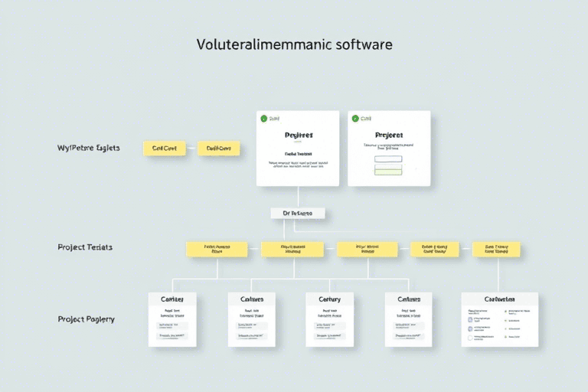588x392 pixels.
Task: Click the green circle icon in the Pejirest card
Action: (x=263, y=119)
